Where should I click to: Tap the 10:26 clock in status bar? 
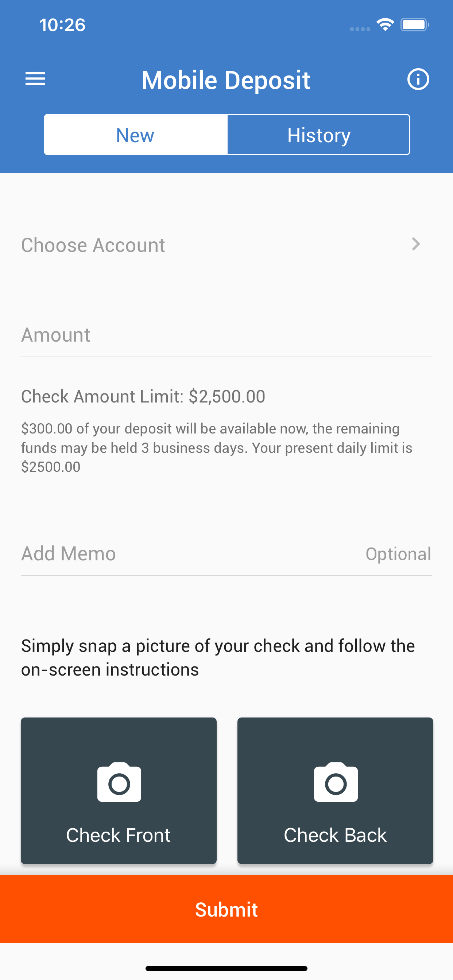click(x=62, y=25)
